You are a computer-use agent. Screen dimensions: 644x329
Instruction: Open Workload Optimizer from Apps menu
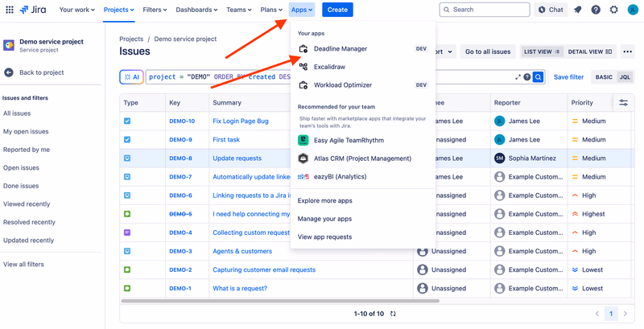363,85
